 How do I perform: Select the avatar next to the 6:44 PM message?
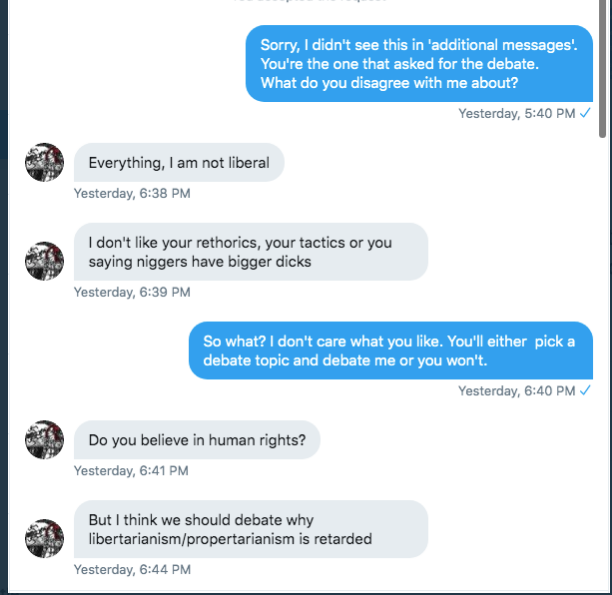tap(44, 538)
